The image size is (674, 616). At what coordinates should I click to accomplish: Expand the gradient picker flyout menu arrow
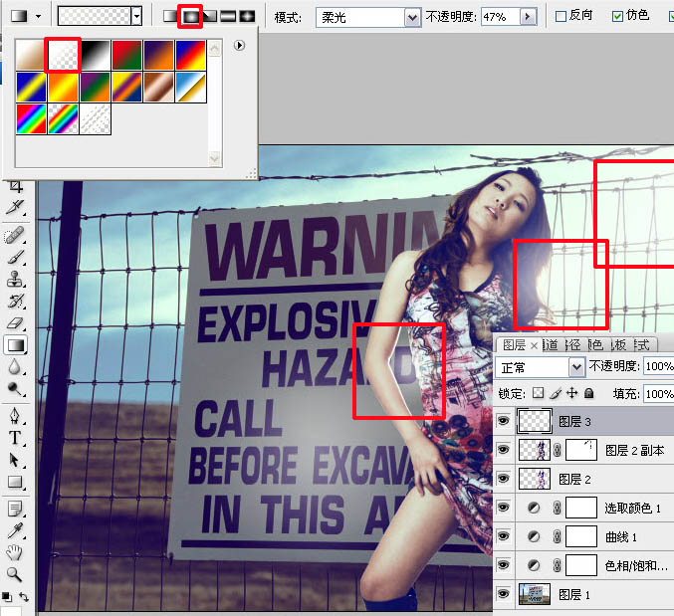pos(239,46)
